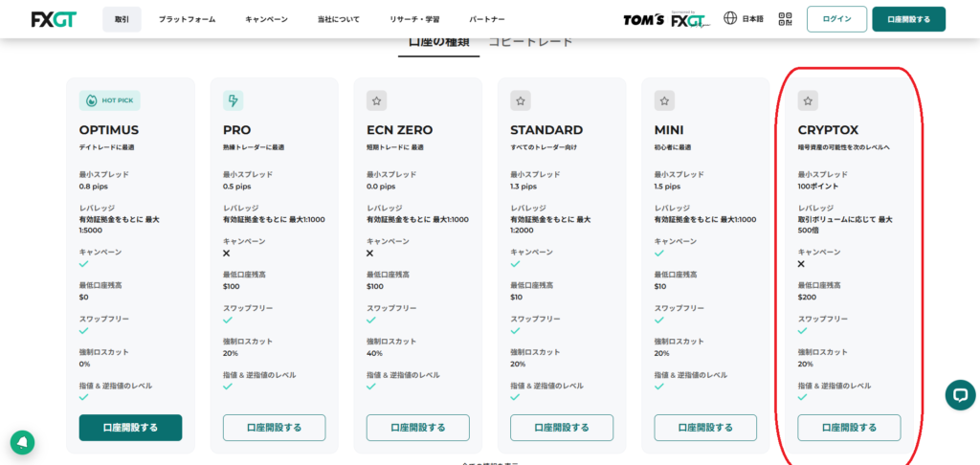The width and height of the screenshot is (980, 465).
Task: Open the キャンペーン menu
Action: click(x=267, y=19)
